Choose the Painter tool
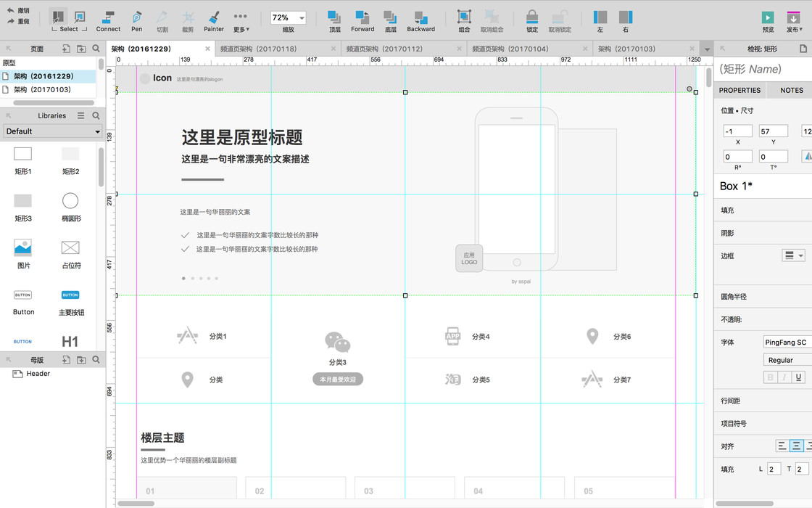Screen dimensions: 812x508 214,21
